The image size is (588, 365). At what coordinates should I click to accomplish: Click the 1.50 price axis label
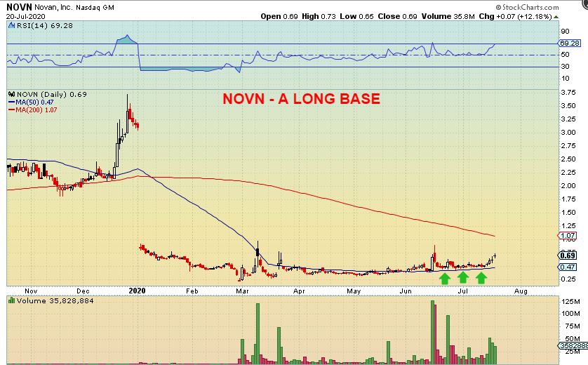tap(568, 212)
